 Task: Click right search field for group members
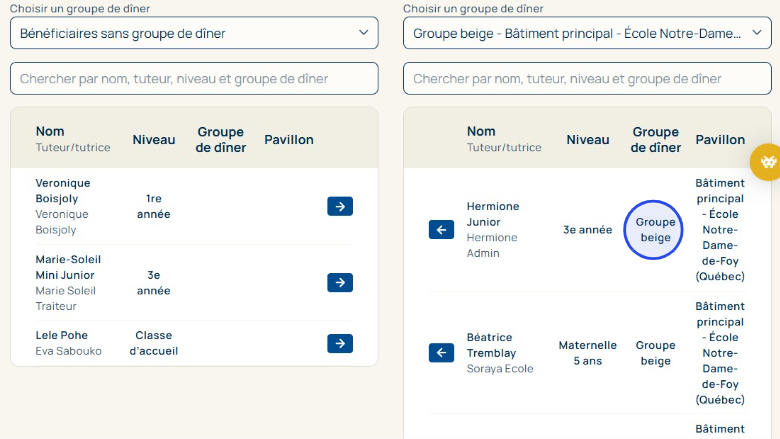[587, 78]
